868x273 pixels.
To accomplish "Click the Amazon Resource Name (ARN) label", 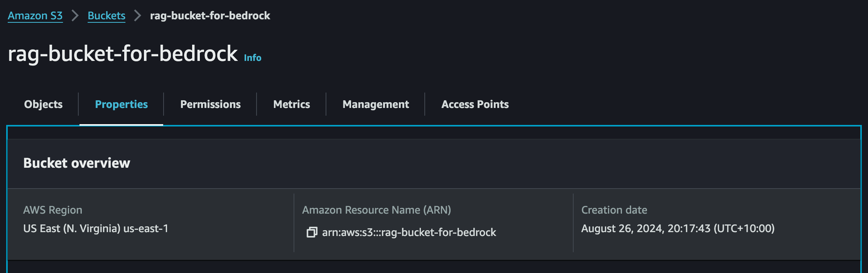I will (x=377, y=210).
